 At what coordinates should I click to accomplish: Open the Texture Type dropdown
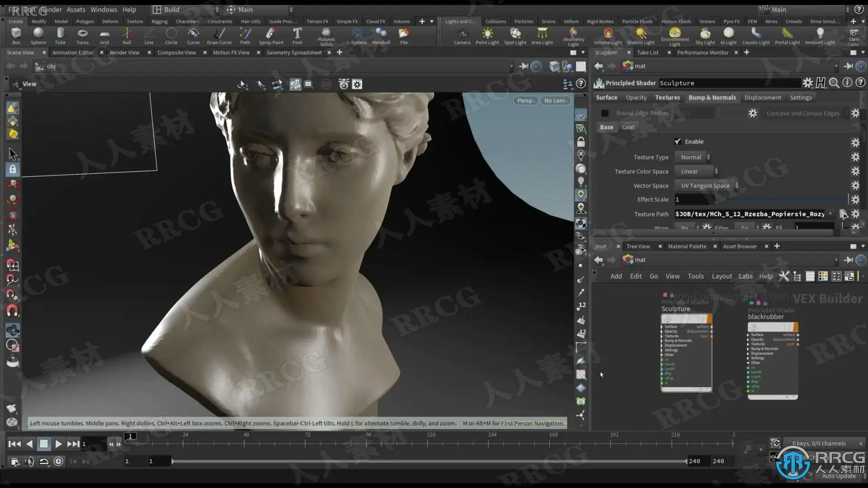click(692, 157)
